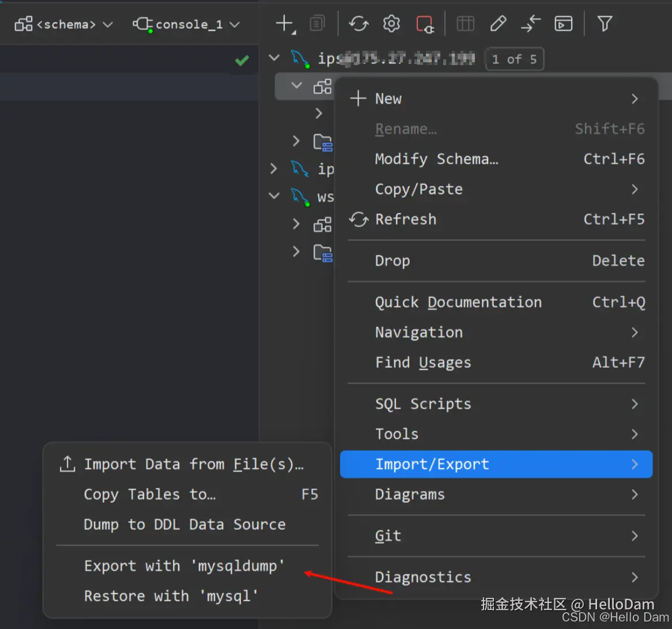
Task: Click the table editor toolbar icon
Action: 465,24
